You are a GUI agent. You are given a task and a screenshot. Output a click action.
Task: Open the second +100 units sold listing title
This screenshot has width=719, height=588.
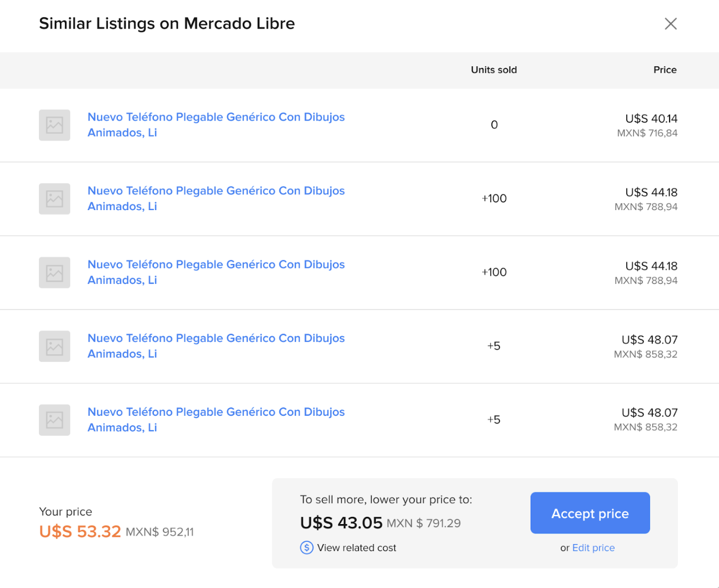point(216,272)
